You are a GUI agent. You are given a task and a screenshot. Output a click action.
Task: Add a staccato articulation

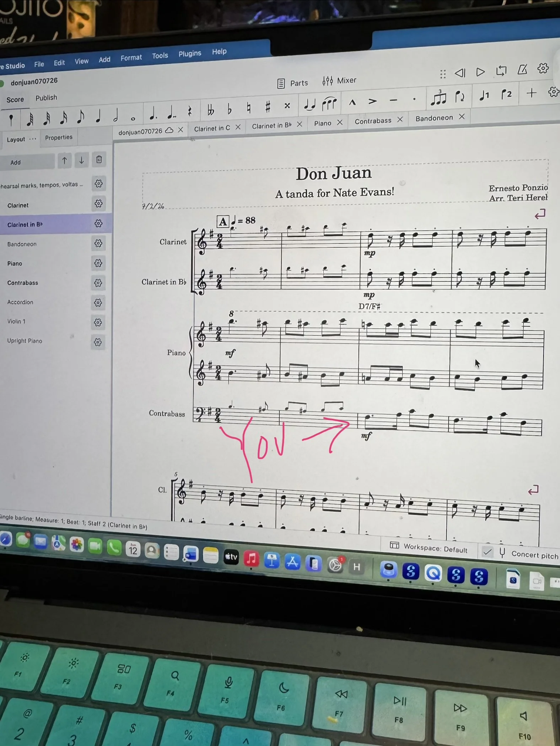414,99
